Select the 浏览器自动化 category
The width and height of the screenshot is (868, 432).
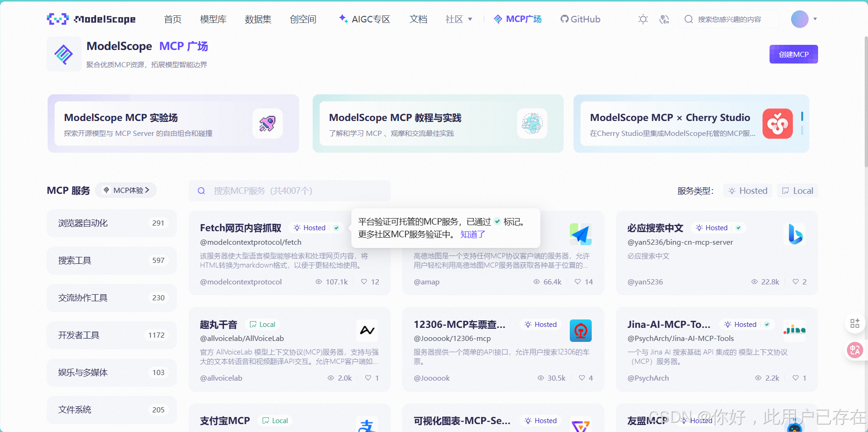[112, 223]
